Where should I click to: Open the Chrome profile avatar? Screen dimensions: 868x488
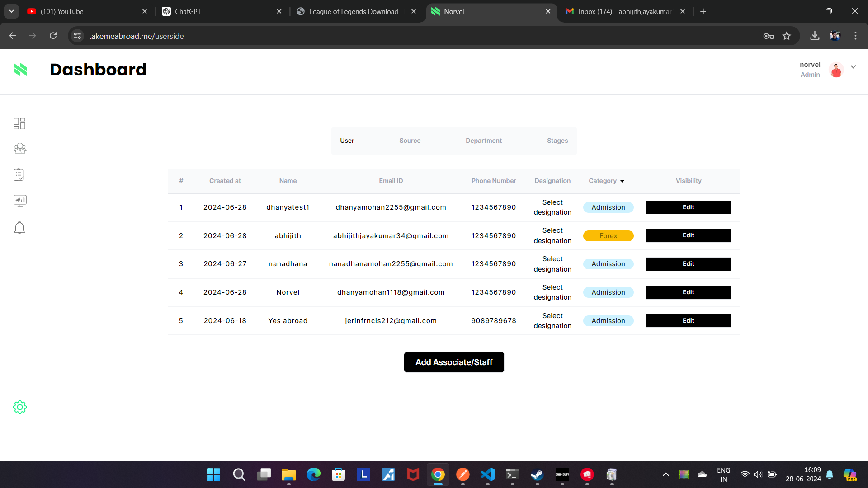coord(835,36)
